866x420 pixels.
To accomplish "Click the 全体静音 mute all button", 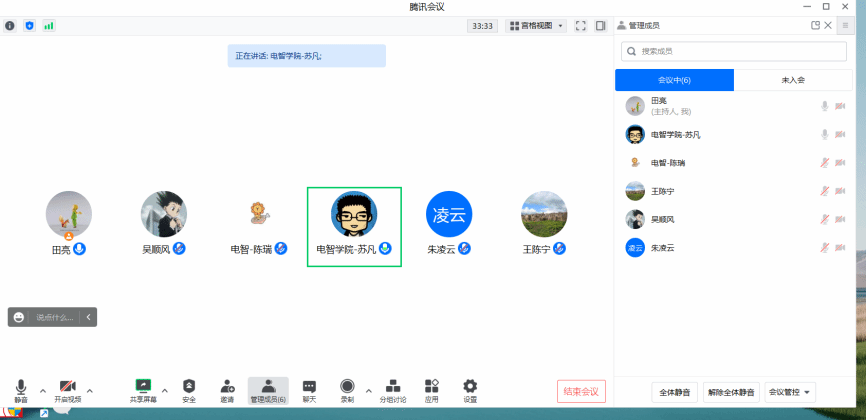I will pyautogui.click(x=675, y=392).
